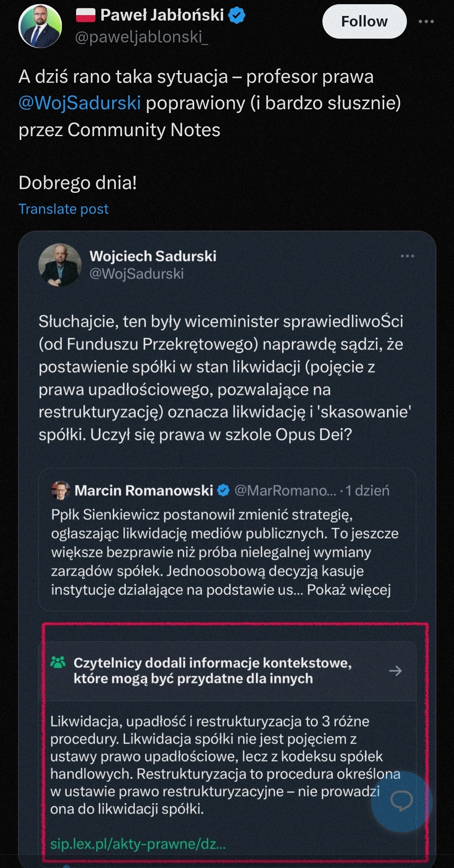Click the Wojciech Sadurski display name
Viewport: 454px width, 868px height.
(153, 256)
